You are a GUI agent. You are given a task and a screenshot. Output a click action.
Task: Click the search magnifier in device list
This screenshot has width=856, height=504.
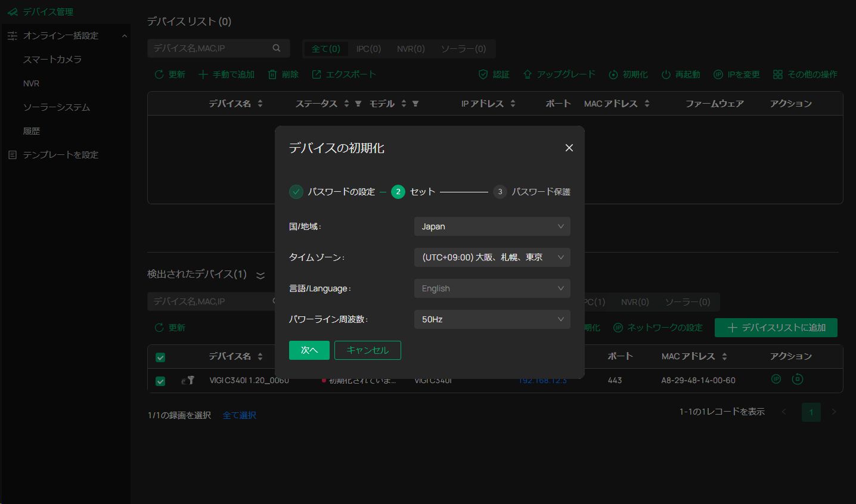[x=277, y=48]
